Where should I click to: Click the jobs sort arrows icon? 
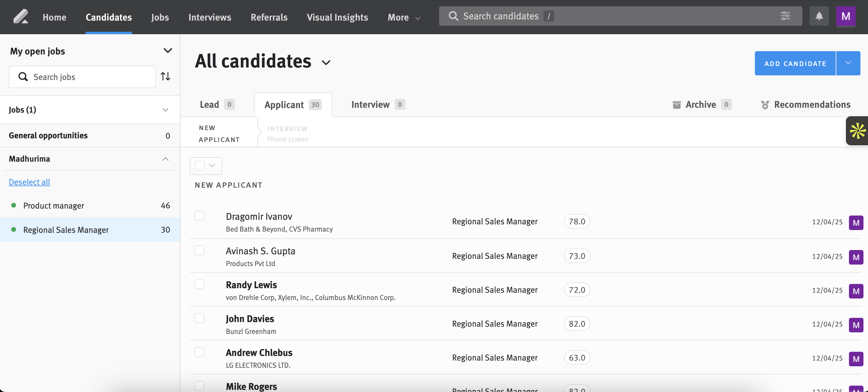click(165, 77)
